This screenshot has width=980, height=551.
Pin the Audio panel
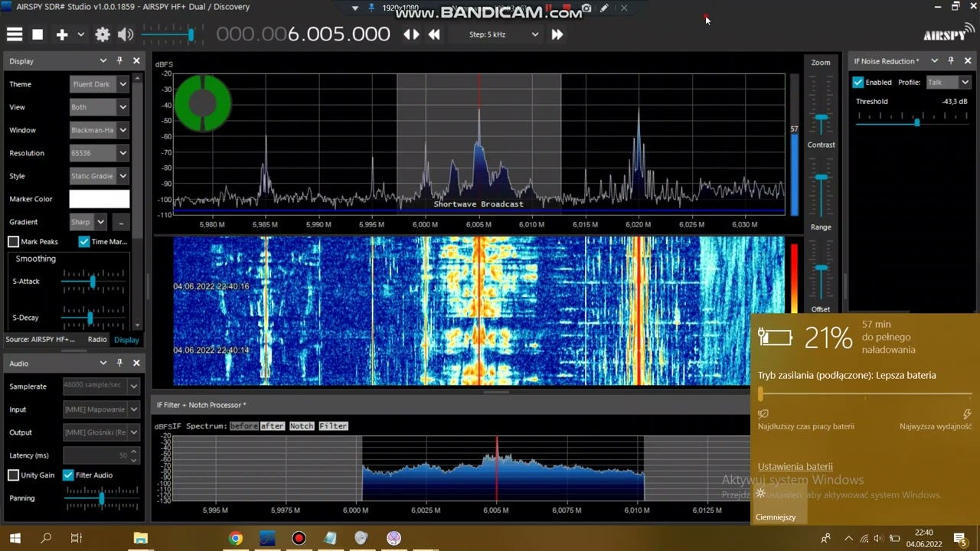pos(119,363)
